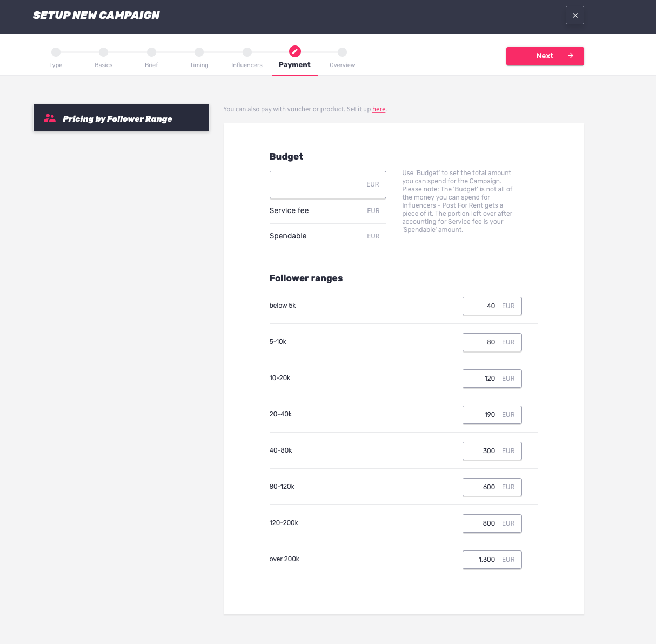This screenshot has width=656, height=644.
Task: Click the '80-120k' row label
Action: (x=282, y=487)
